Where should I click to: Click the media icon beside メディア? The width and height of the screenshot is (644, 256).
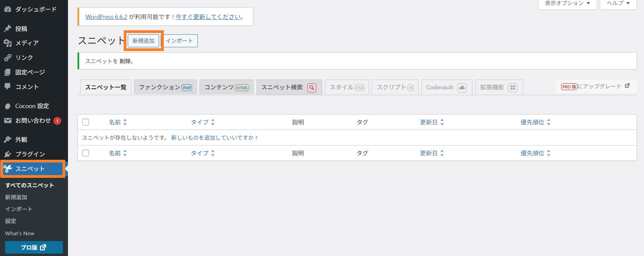tap(7, 43)
